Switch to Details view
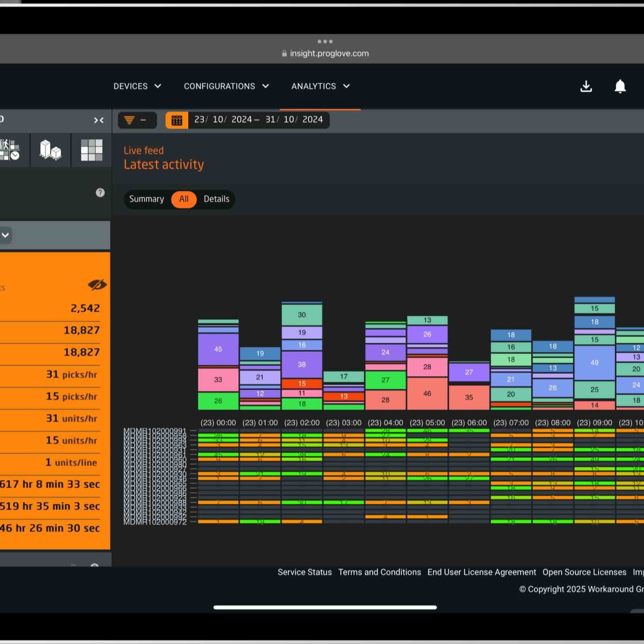Viewport: 644px width, 644px height. click(x=217, y=199)
